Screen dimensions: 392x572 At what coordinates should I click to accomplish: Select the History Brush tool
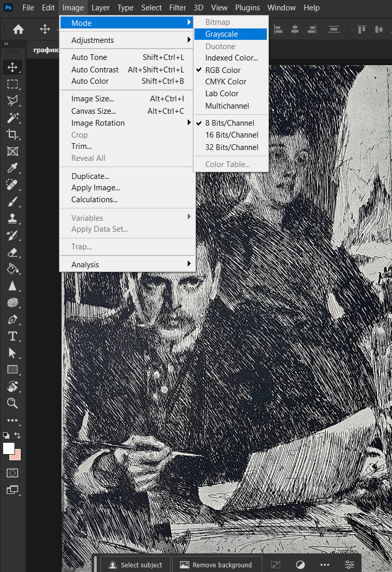(12, 235)
